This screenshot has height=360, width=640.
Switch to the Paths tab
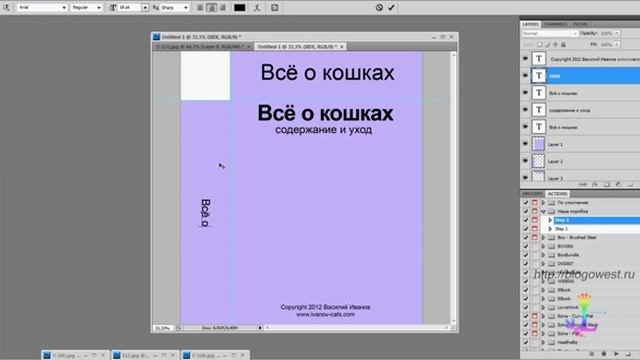580,24
